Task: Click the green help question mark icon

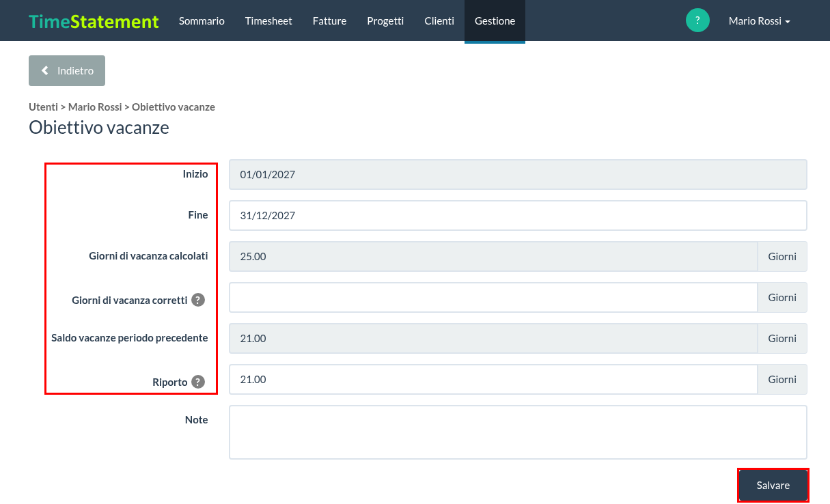Action: click(x=697, y=20)
